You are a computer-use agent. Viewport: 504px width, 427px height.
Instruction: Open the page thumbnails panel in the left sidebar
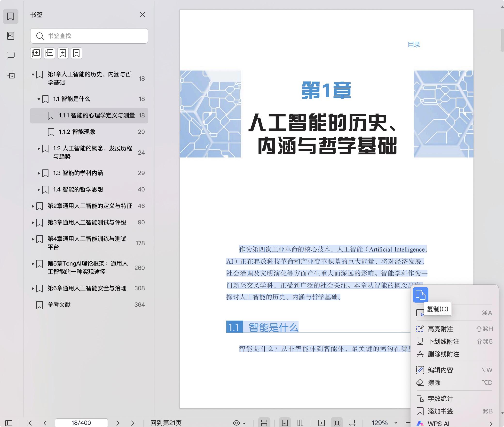tap(11, 36)
